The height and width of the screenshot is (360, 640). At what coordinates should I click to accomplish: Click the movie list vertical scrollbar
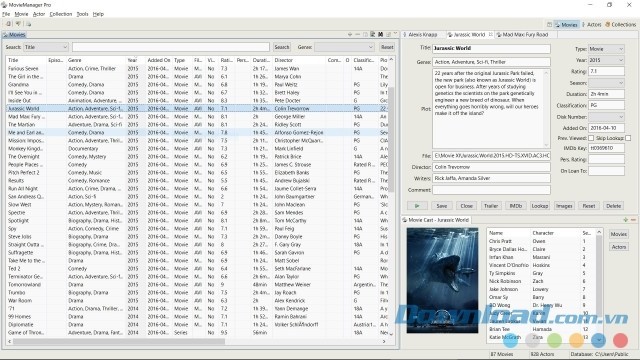391,139
